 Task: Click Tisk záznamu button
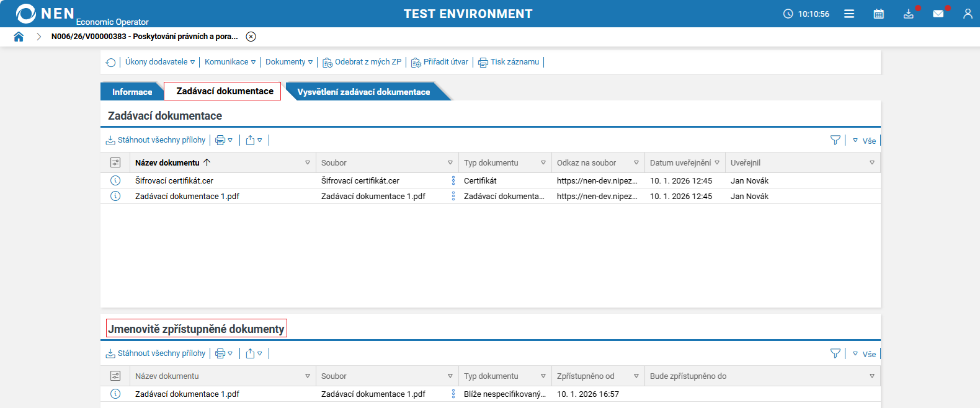[509, 62]
